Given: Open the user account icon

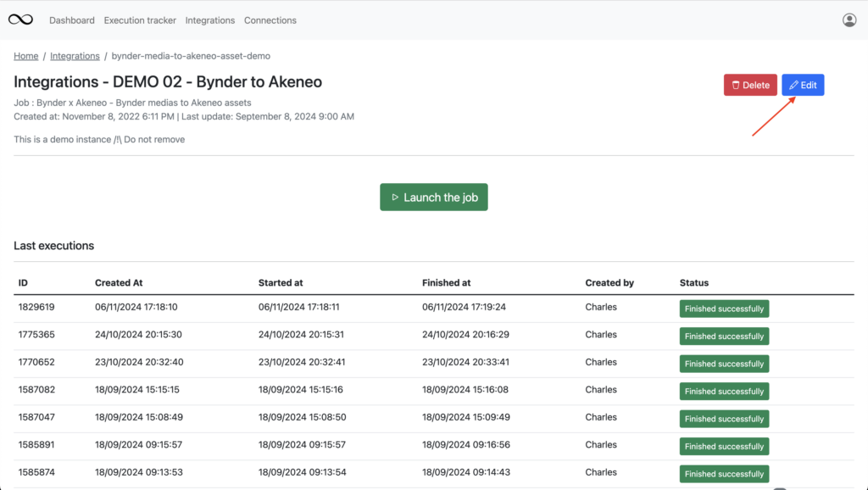Looking at the screenshot, I should [x=849, y=19].
